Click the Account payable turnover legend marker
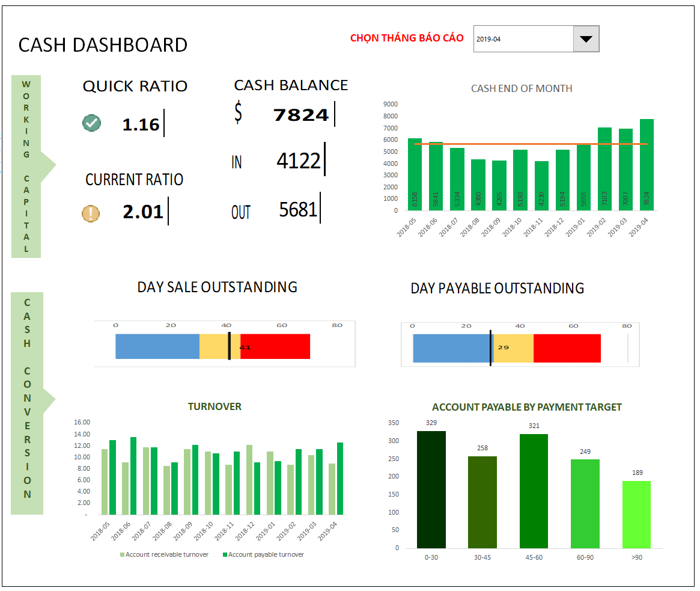 coord(225,554)
